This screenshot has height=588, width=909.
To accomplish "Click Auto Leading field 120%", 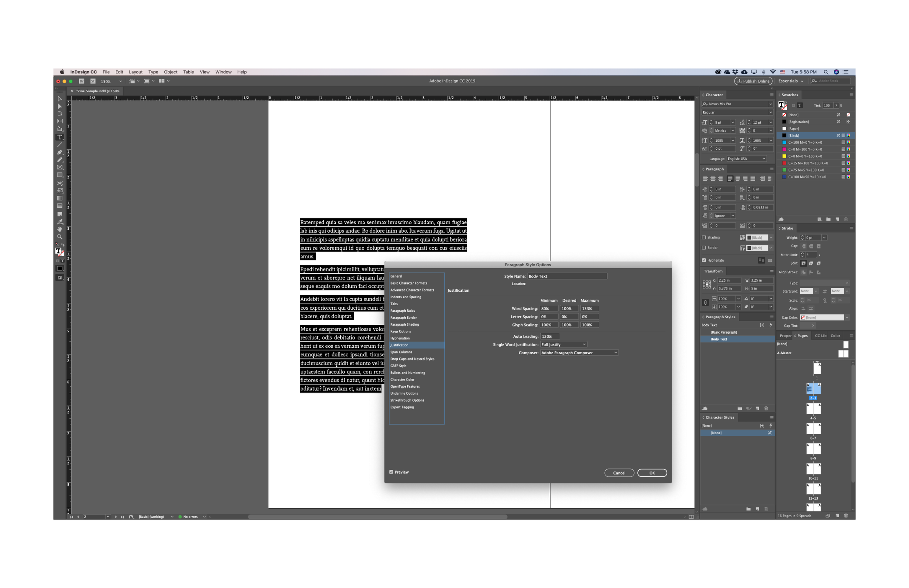I will coord(550,337).
